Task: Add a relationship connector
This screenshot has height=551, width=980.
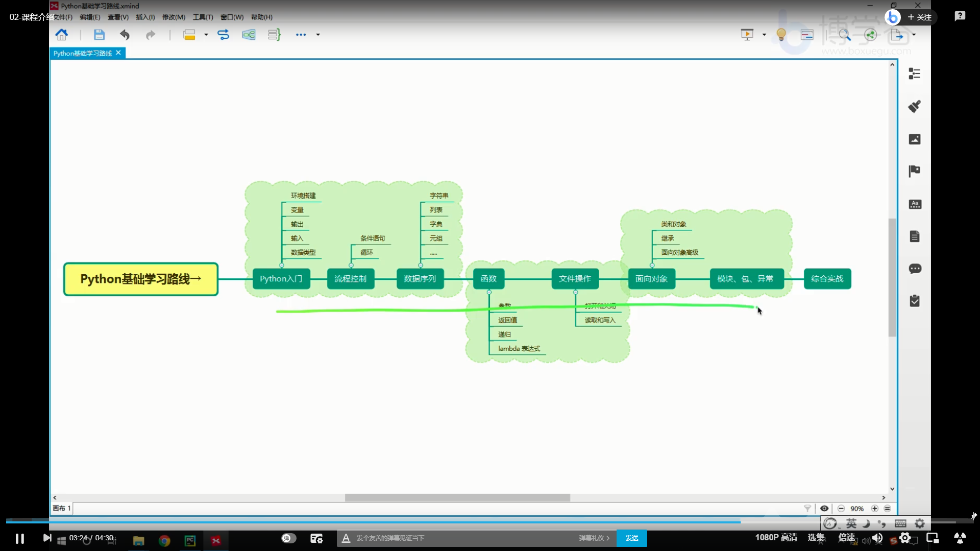Action: 224,35
